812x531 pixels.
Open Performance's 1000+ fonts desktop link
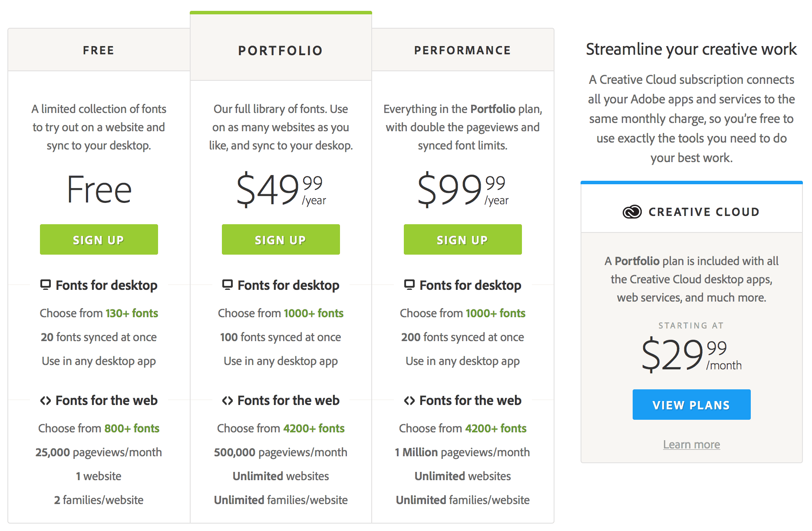point(495,313)
